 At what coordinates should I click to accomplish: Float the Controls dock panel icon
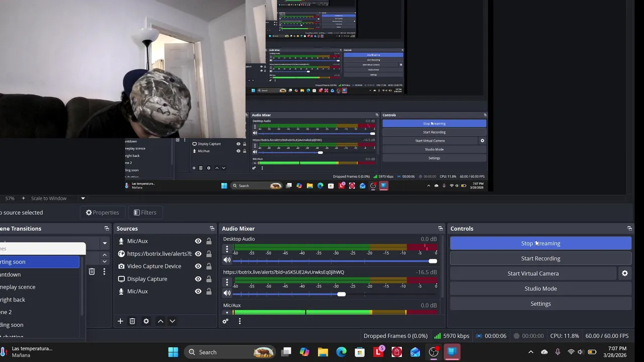[629, 229]
